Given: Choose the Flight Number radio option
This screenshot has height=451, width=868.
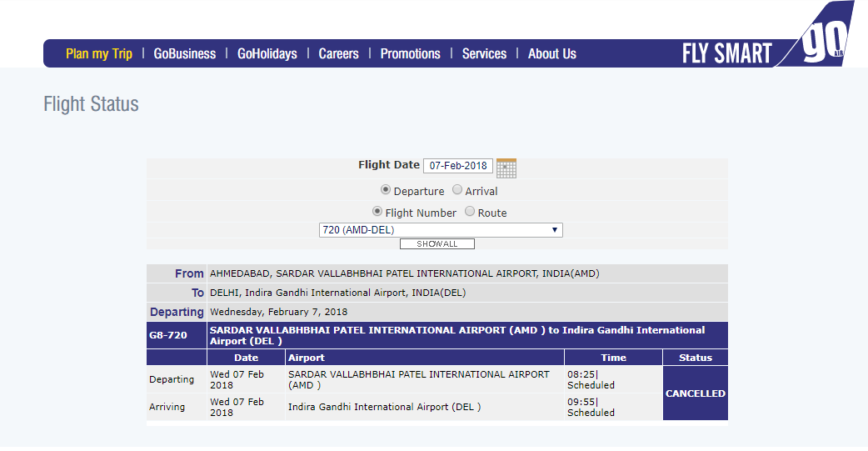Looking at the screenshot, I should click(377, 211).
